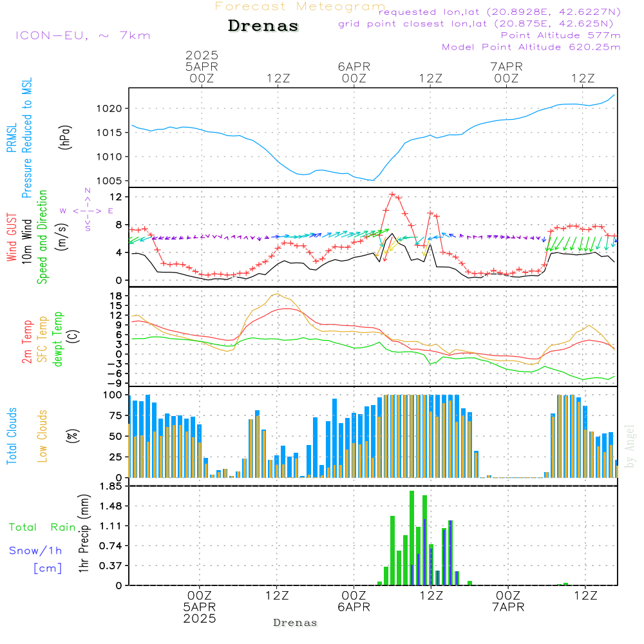Click the '00Z 5APR 2025' bottom axis label
Image resolution: width=644 pixels, height=644 pixels.
(x=200, y=607)
